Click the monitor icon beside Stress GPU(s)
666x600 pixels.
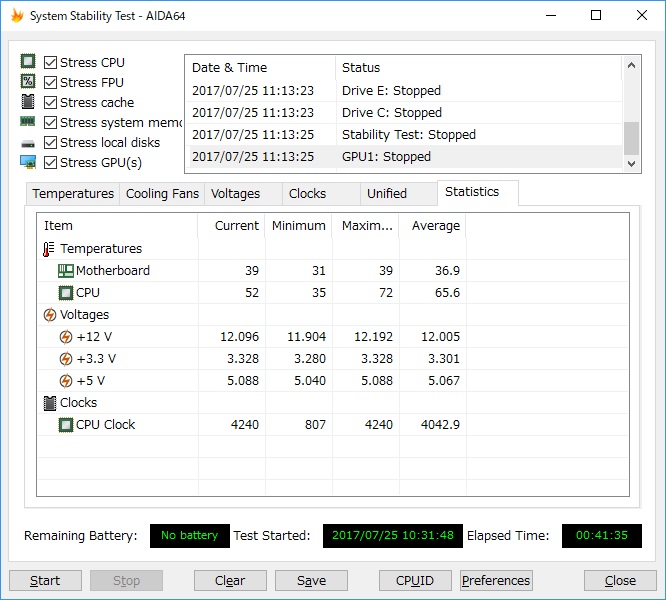(28, 162)
